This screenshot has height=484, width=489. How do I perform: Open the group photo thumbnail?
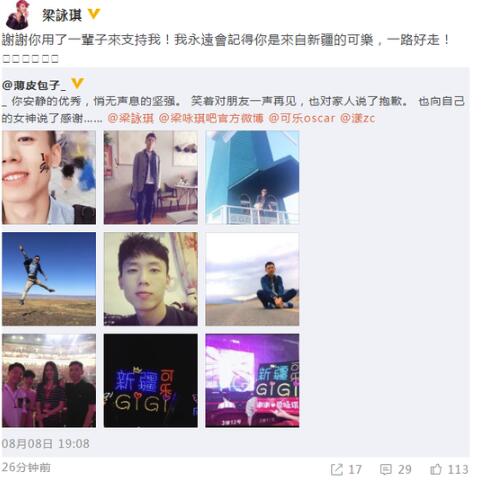click(x=49, y=381)
